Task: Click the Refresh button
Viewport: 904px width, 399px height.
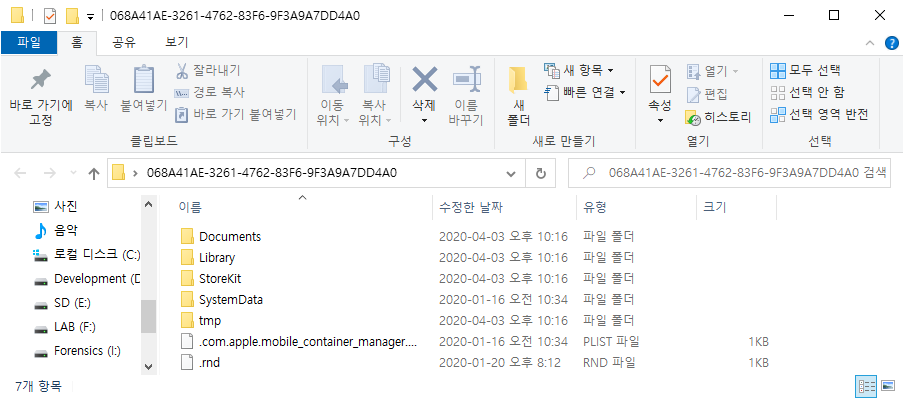Action: coord(541,173)
